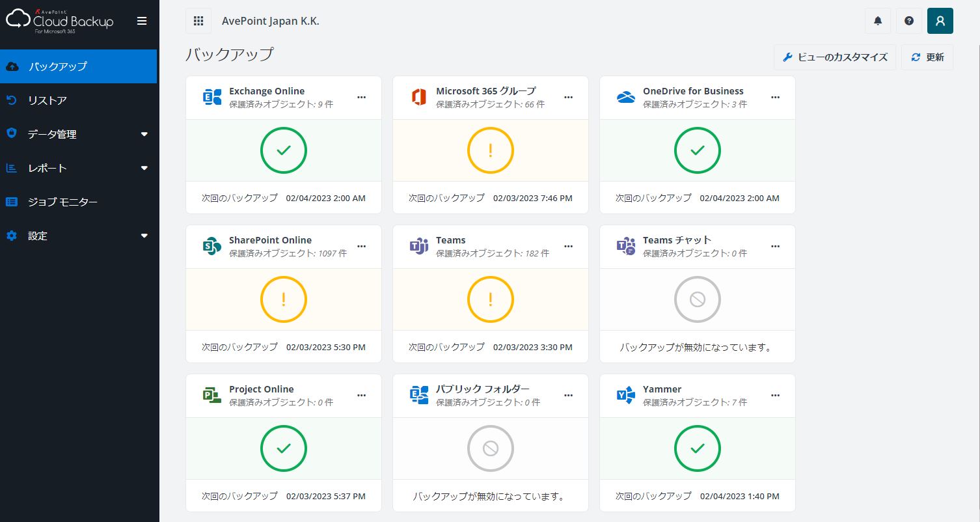
Task: Click Teams チャット disabled status circle
Action: (698, 299)
